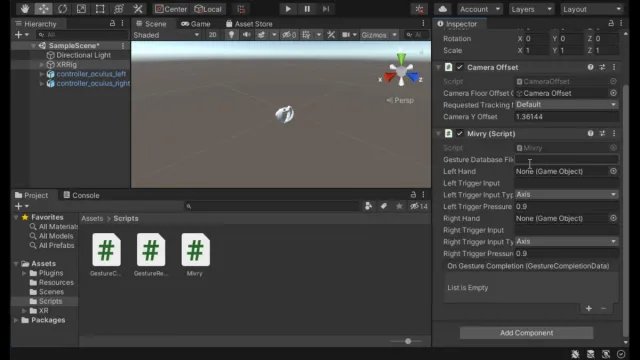Open Left Trigger Input Type dropdown
Screen dimensions: 640x360
click(x=566, y=195)
